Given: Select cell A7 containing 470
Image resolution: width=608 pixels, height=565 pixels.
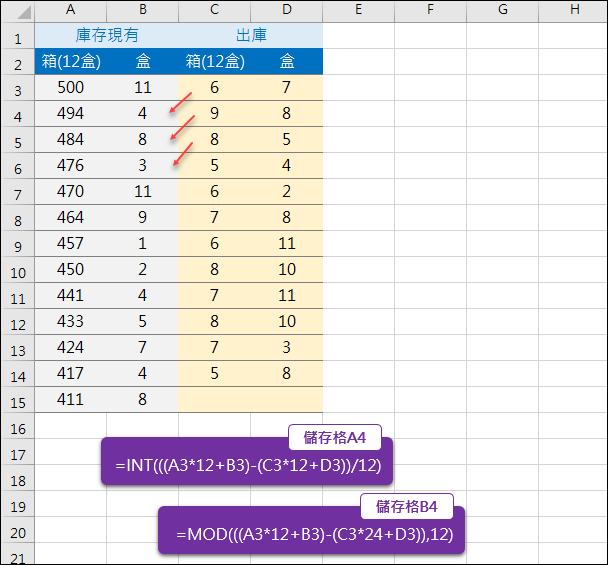Looking at the screenshot, I should tap(71, 191).
